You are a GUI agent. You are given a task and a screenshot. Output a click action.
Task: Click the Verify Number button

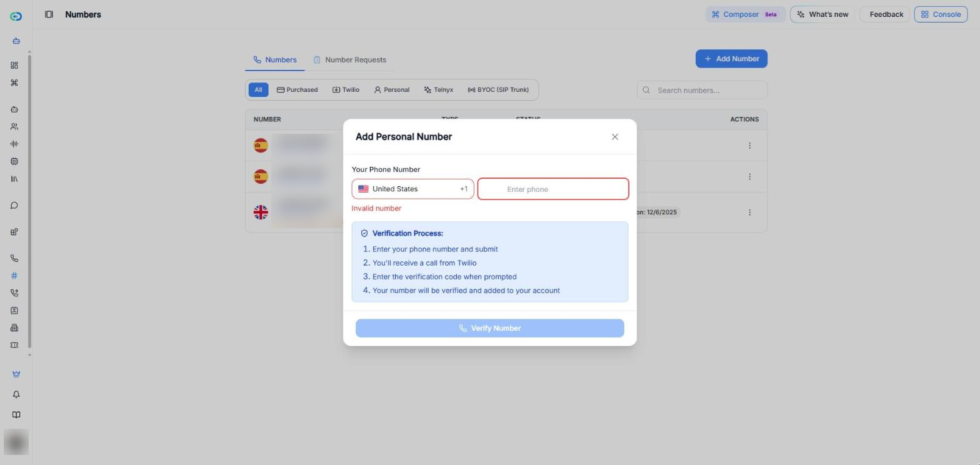click(490, 328)
